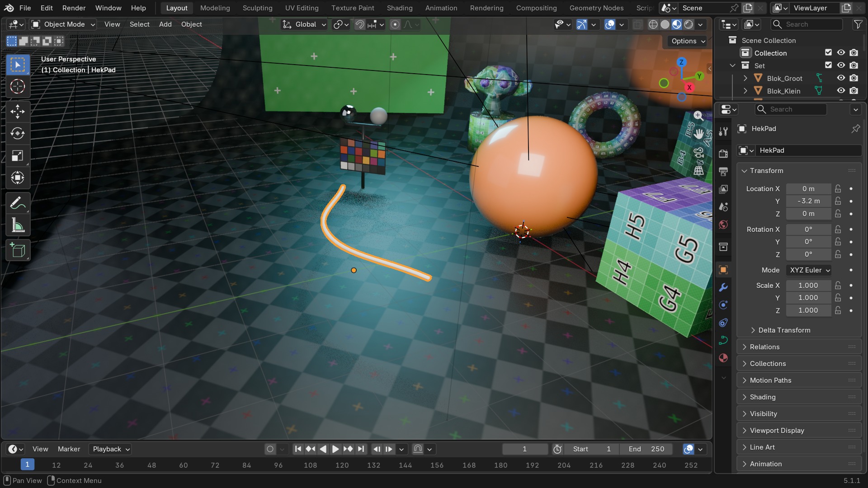Disable Blok_Klein in renders via camera icon
This screenshot has height=488, width=868.
854,91
